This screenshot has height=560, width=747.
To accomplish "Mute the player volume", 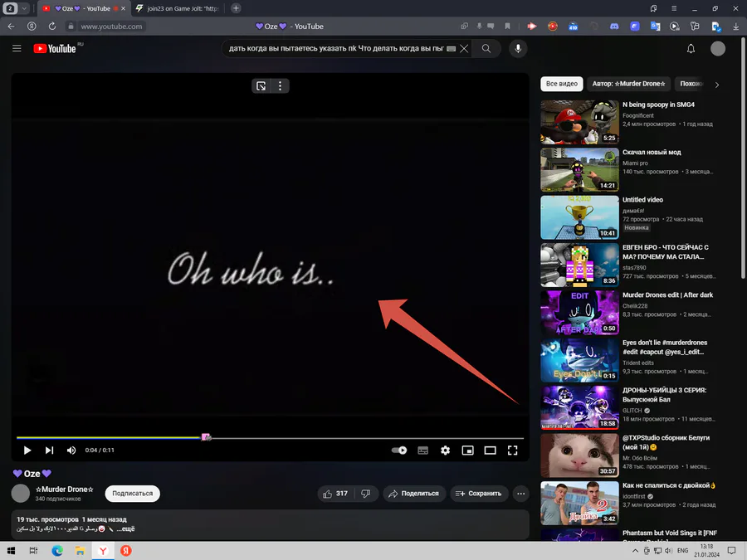I will [x=71, y=450].
